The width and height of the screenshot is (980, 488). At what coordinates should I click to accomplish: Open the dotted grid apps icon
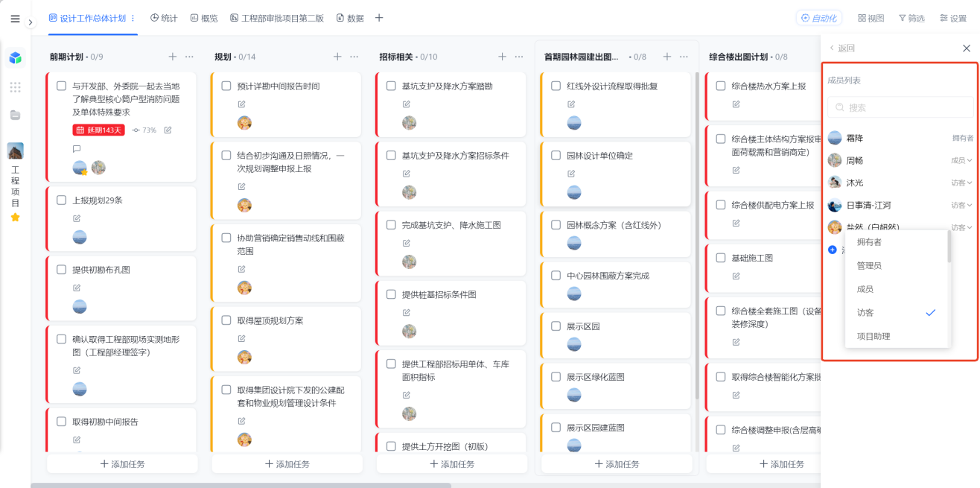pyautogui.click(x=15, y=87)
